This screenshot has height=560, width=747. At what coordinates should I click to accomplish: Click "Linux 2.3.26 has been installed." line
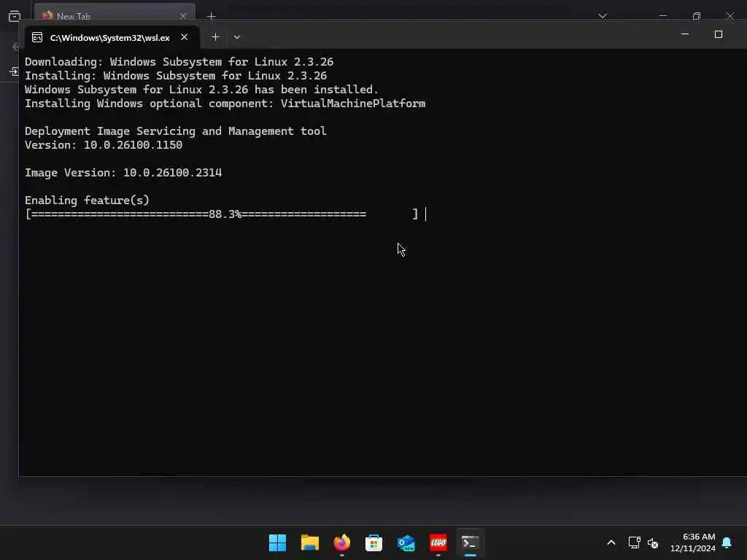pyautogui.click(x=201, y=90)
